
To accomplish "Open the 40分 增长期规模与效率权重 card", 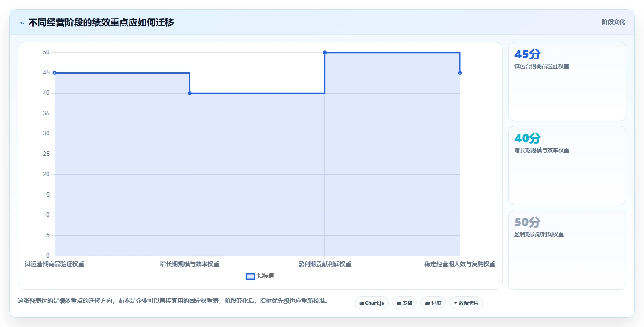I will [x=567, y=166].
